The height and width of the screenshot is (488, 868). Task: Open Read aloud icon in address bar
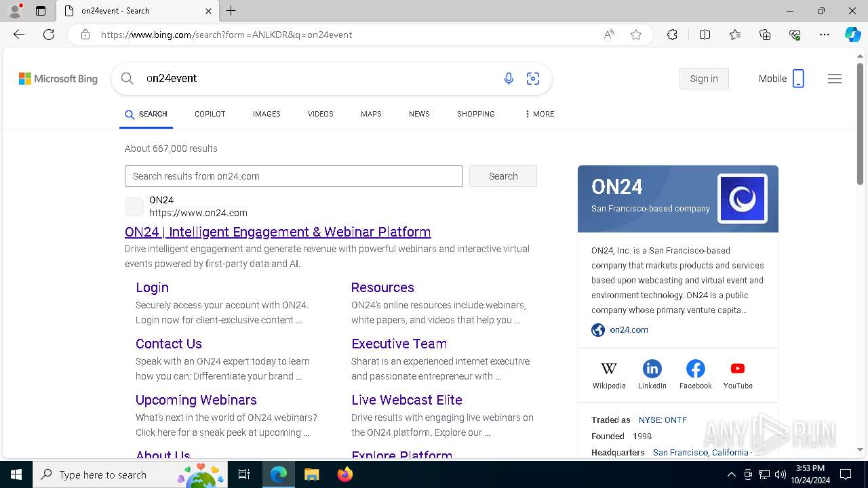tap(609, 35)
